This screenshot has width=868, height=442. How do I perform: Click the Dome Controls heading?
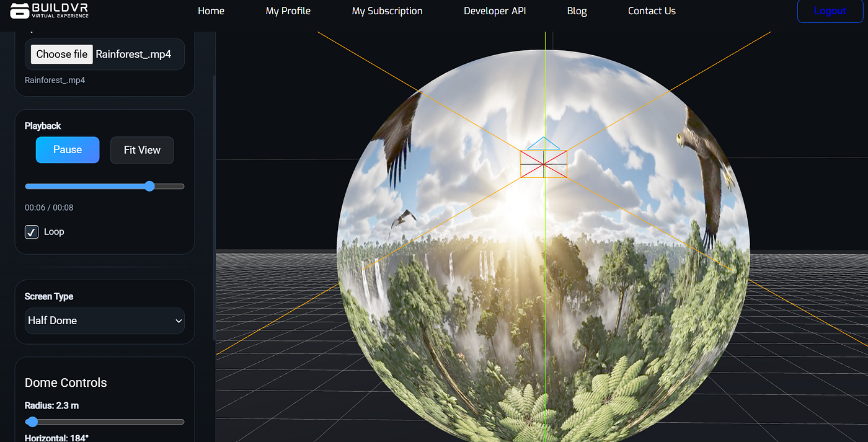66,382
